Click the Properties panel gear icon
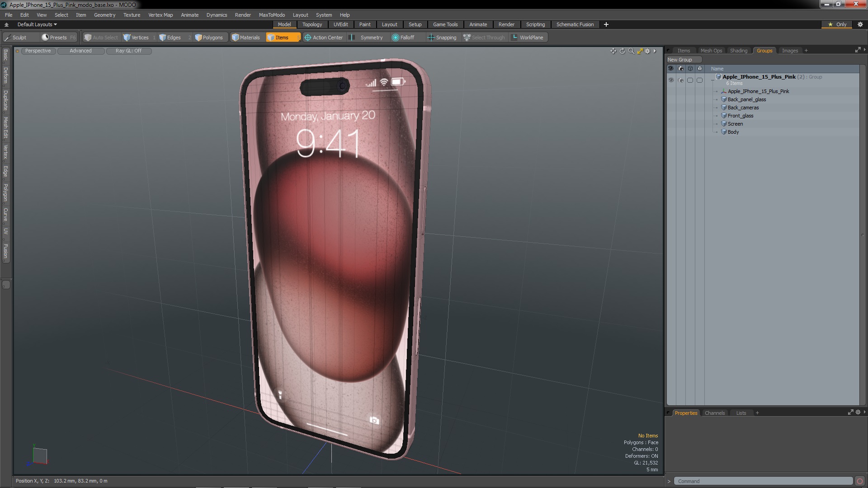Screen dimensions: 868x488 click(x=858, y=412)
